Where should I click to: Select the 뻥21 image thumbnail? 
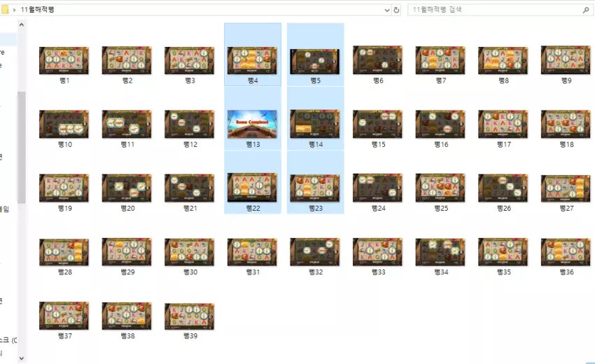click(x=190, y=188)
